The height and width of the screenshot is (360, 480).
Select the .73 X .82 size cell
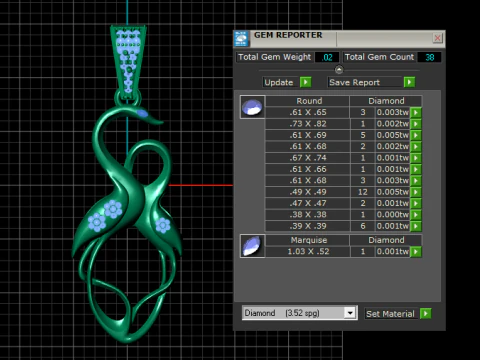click(308, 124)
